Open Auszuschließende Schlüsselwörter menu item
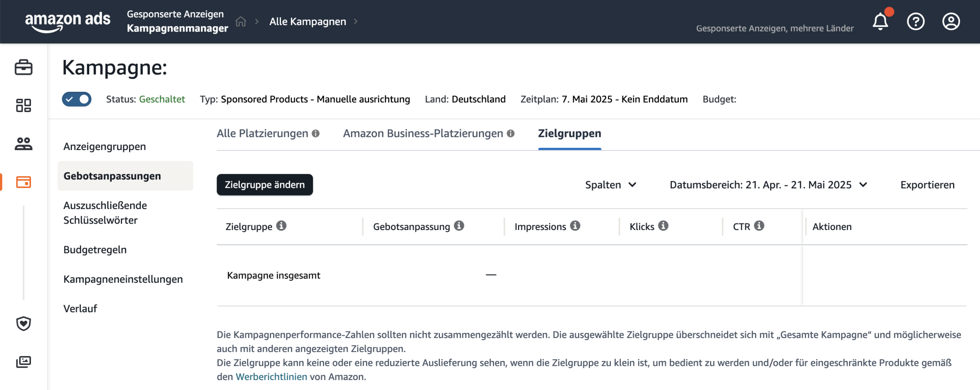 click(x=105, y=213)
